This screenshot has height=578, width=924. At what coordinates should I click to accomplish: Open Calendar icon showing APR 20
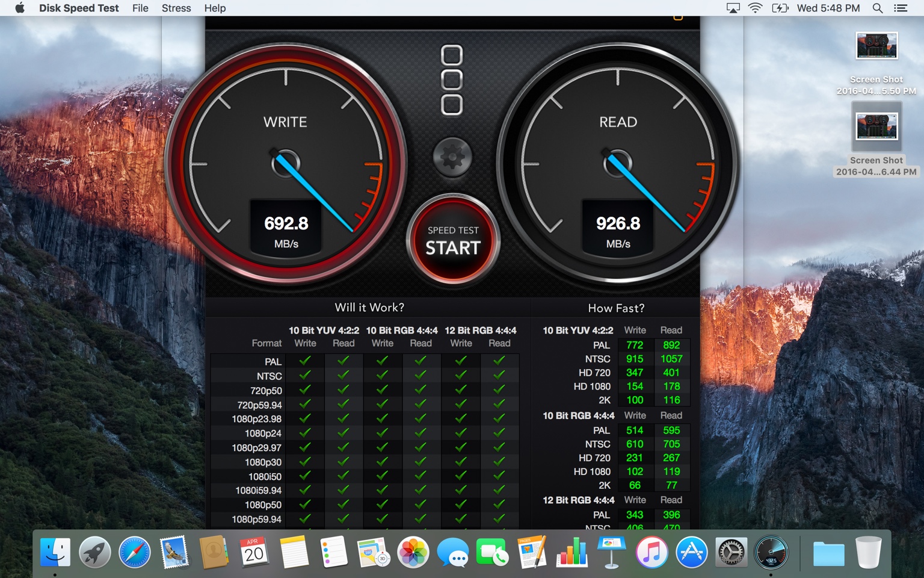pos(254,552)
